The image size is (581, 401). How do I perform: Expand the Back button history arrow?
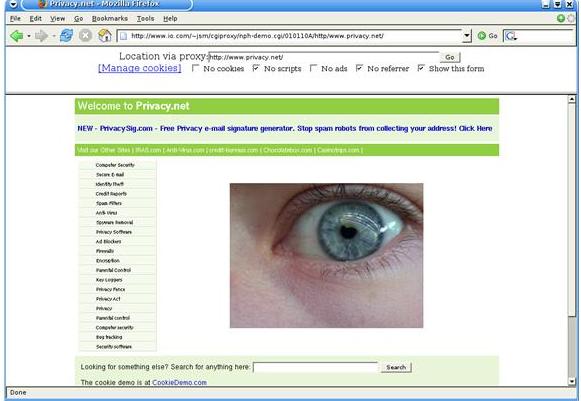click(29, 36)
